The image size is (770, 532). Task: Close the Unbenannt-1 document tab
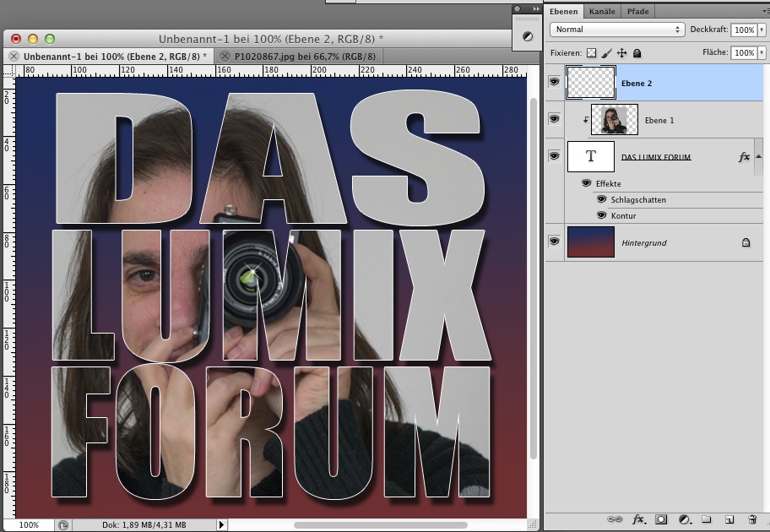(x=14, y=56)
